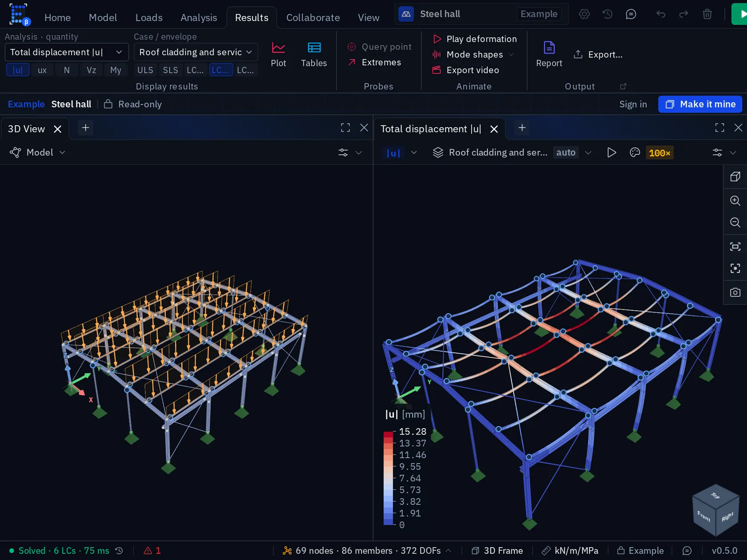Run the analysis with green play button
Image resolution: width=747 pixels, height=560 pixels.
tap(740, 14)
